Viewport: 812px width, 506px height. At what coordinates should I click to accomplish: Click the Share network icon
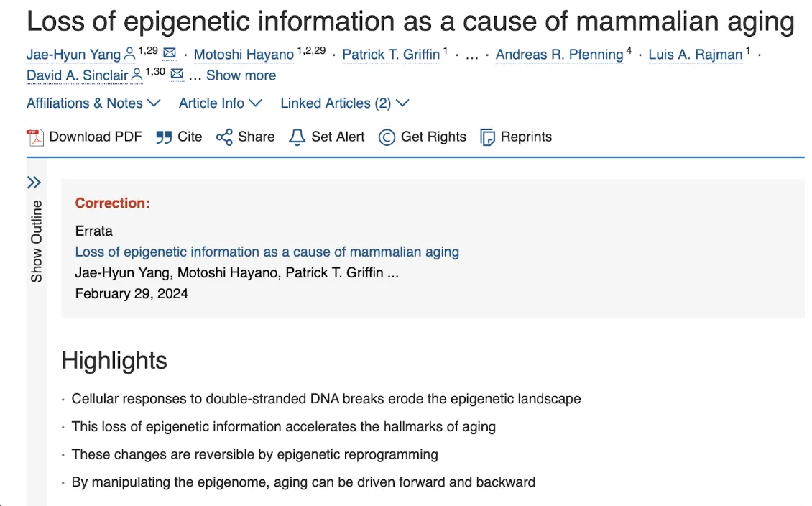click(224, 137)
